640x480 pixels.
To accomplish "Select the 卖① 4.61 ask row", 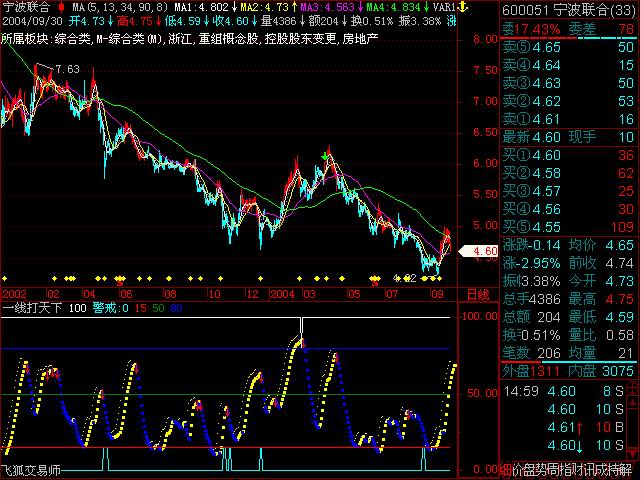I will click(568, 119).
